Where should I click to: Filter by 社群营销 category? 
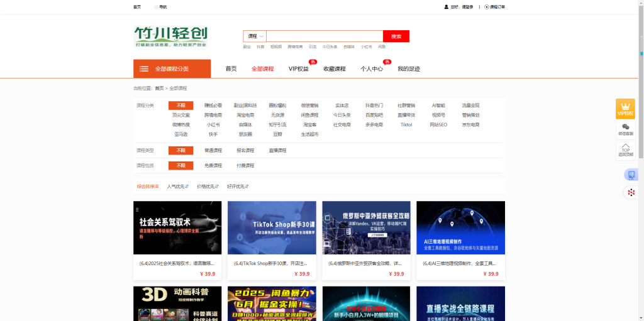tap(406, 106)
